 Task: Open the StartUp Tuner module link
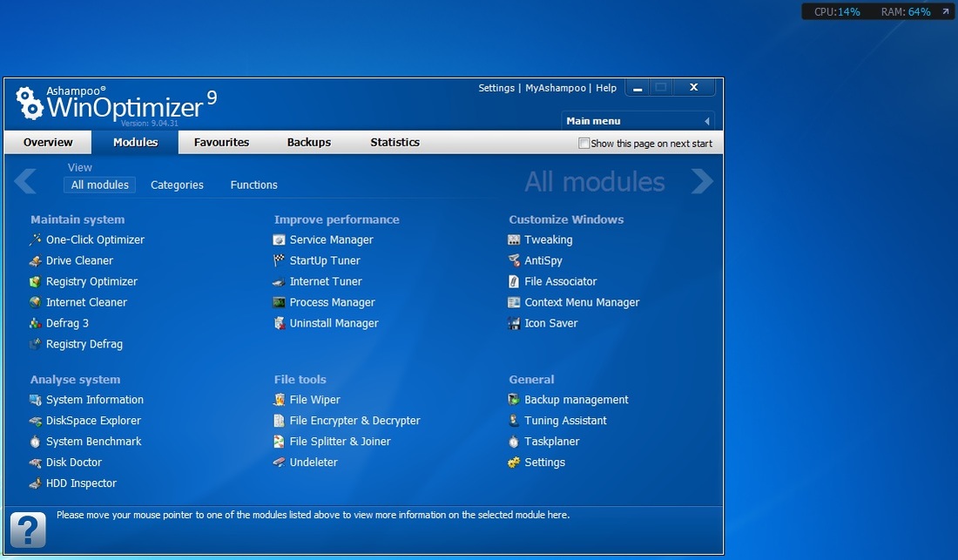pyautogui.click(x=325, y=260)
